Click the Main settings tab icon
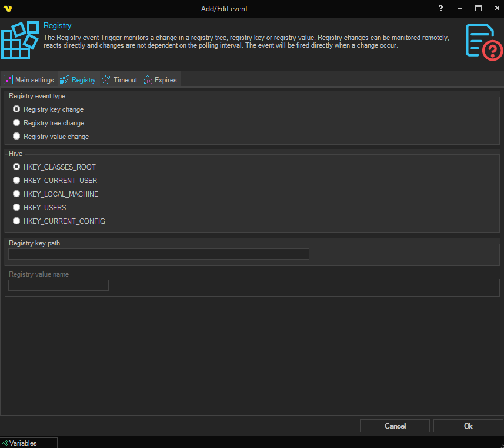 (x=8, y=80)
